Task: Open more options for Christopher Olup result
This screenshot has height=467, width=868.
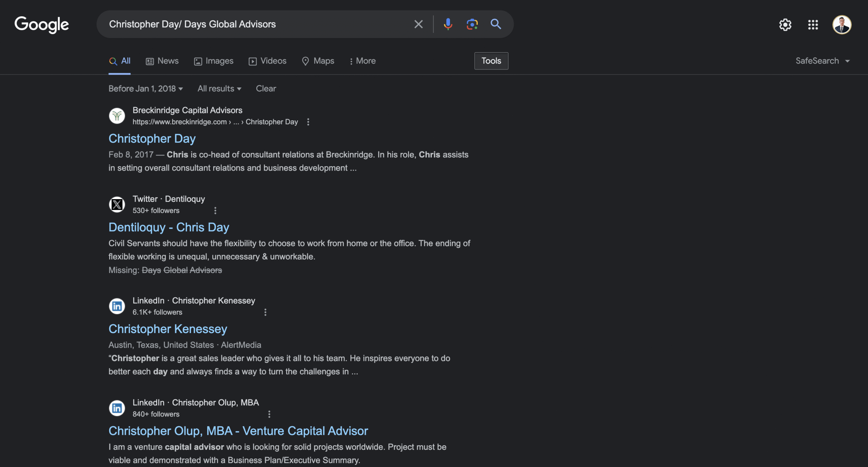Action: [x=269, y=414]
